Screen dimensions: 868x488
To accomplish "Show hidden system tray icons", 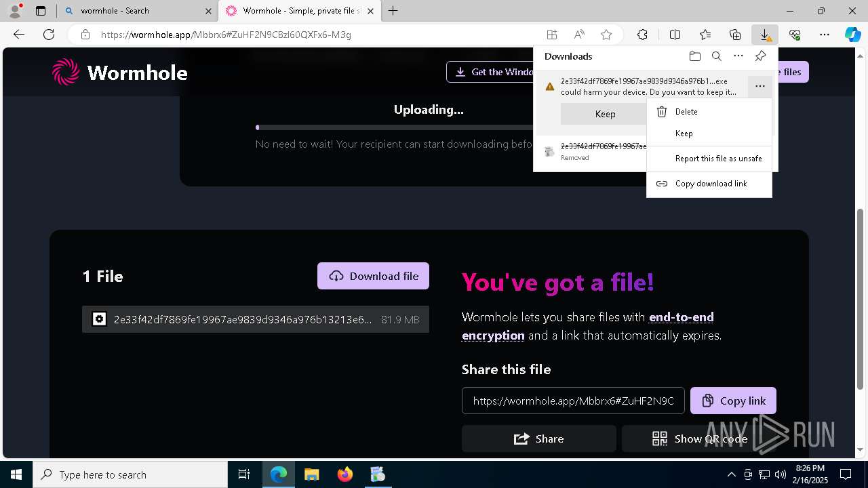I will pos(731,474).
